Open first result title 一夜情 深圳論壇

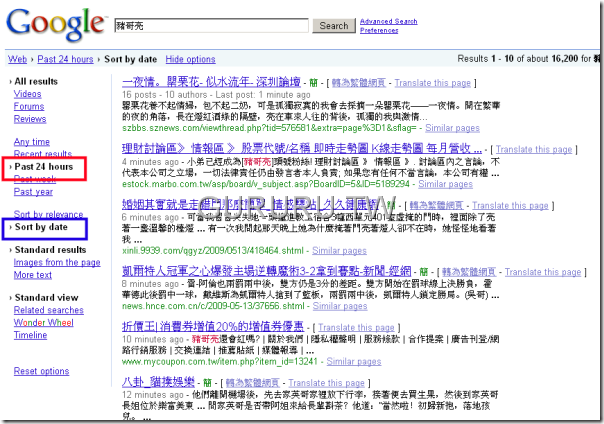click(x=211, y=82)
